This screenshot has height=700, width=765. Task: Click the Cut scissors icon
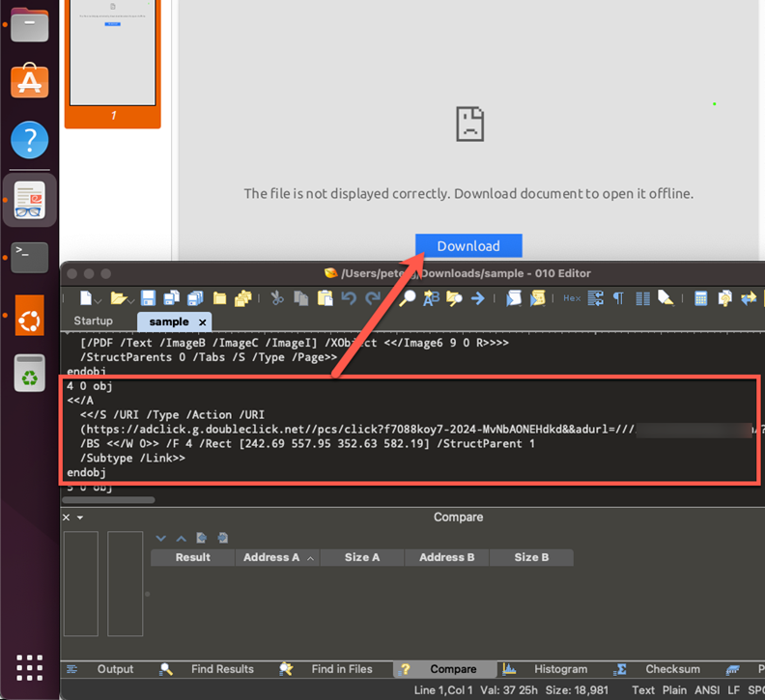pos(276,298)
